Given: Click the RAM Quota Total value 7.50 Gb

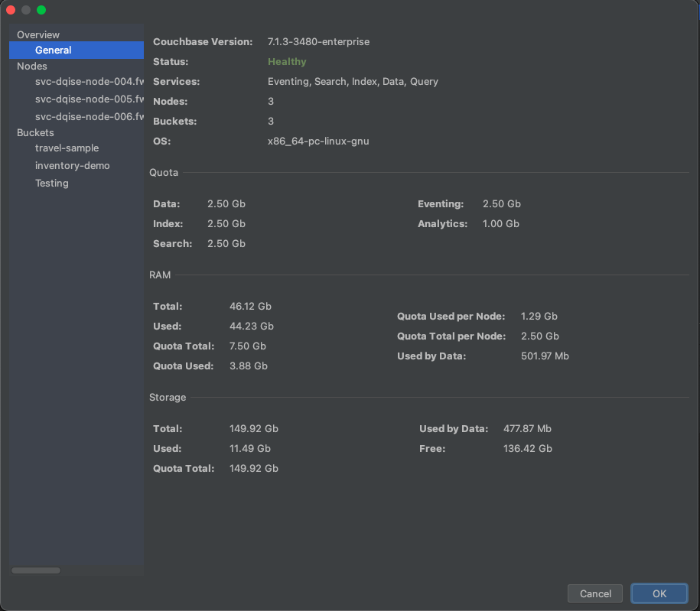Looking at the screenshot, I should 248,346.
